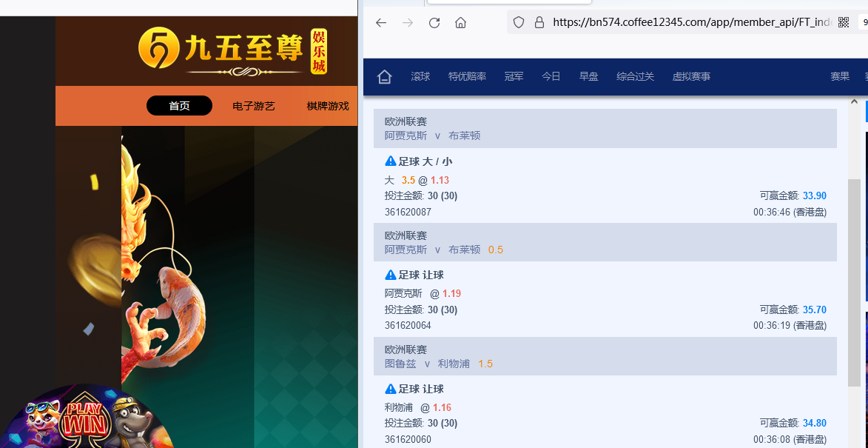This screenshot has width=868, height=448.
Task: Click the white home icon in blue navbar
Action: click(385, 77)
